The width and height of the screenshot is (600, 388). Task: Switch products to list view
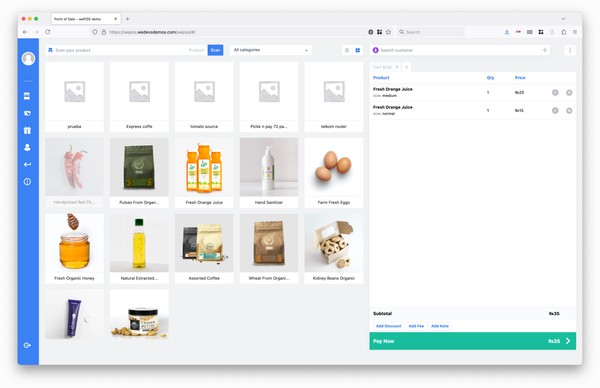click(x=347, y=50)
